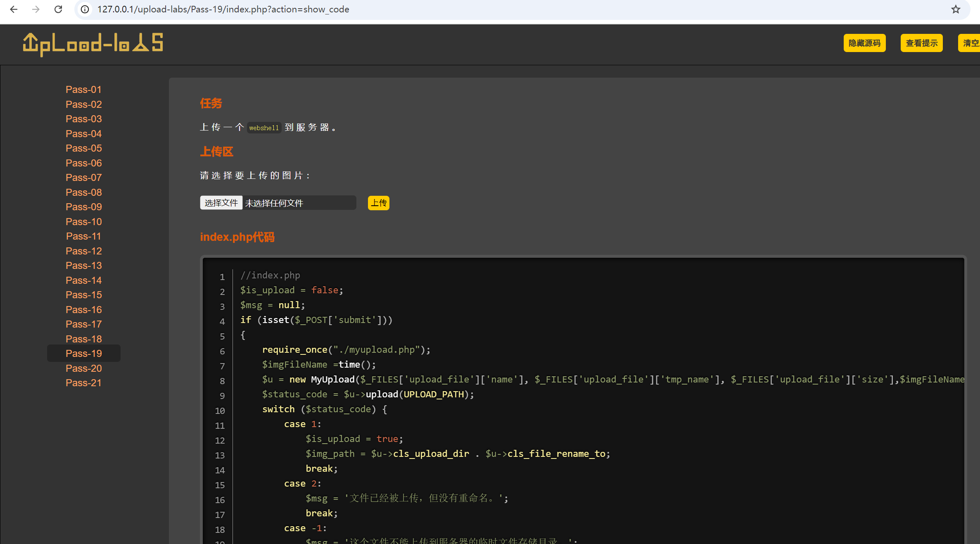Go to Pass-20 in sidebar

pyautogui.click(x=83, y=368)
